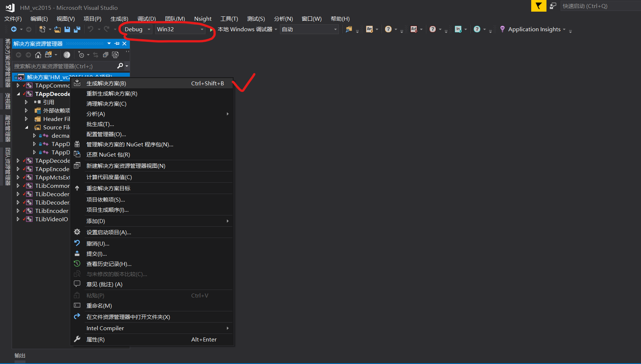Open the 文件(F) menu
This screenshot has width=641, height=364.
coord(13,19)
